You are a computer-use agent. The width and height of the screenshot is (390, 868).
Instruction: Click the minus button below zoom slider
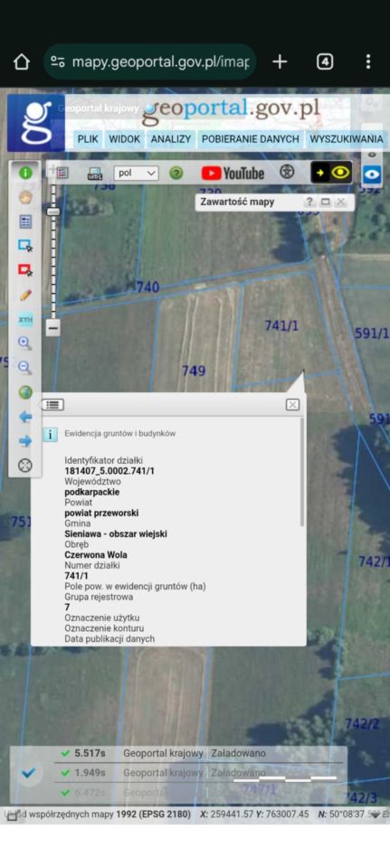click(53, 327)
